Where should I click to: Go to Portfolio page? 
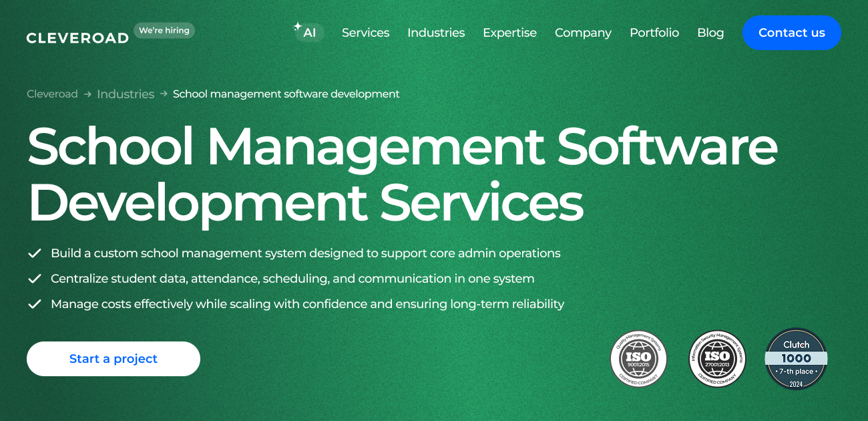[x=654, y=33]
